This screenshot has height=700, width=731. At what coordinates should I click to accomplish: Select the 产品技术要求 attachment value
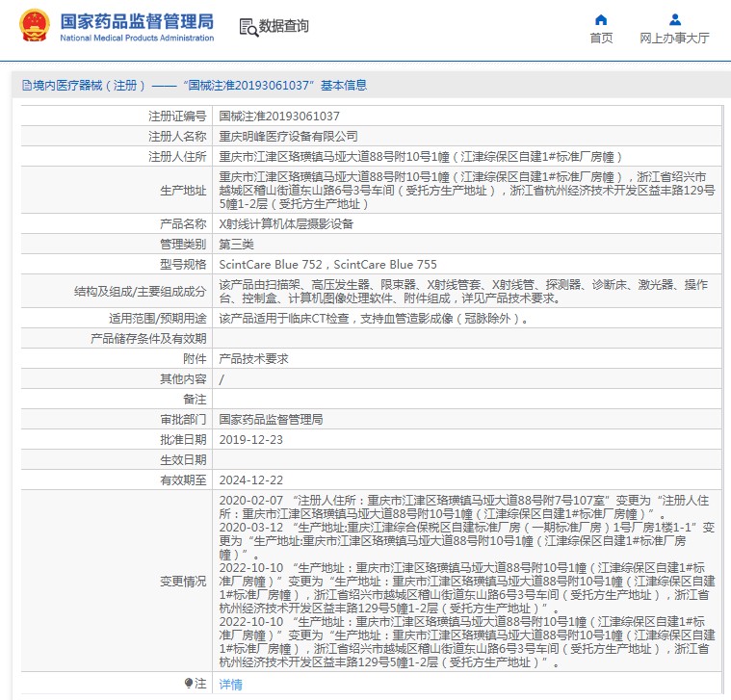(253, 359)
